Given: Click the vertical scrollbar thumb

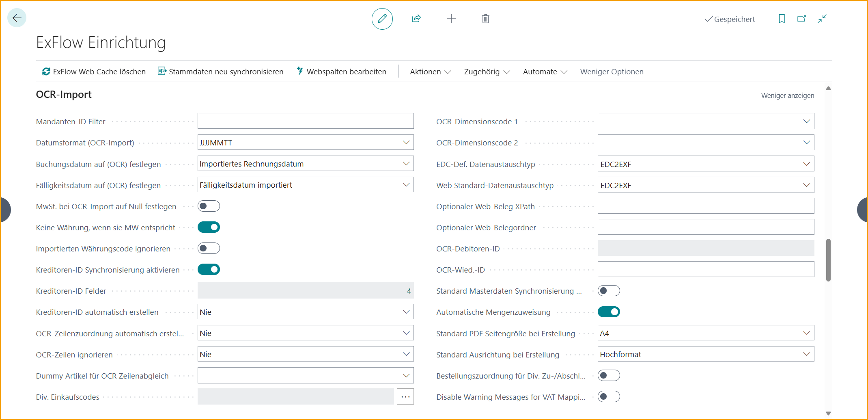Looking at the screenshot, I should coord(828,260).
